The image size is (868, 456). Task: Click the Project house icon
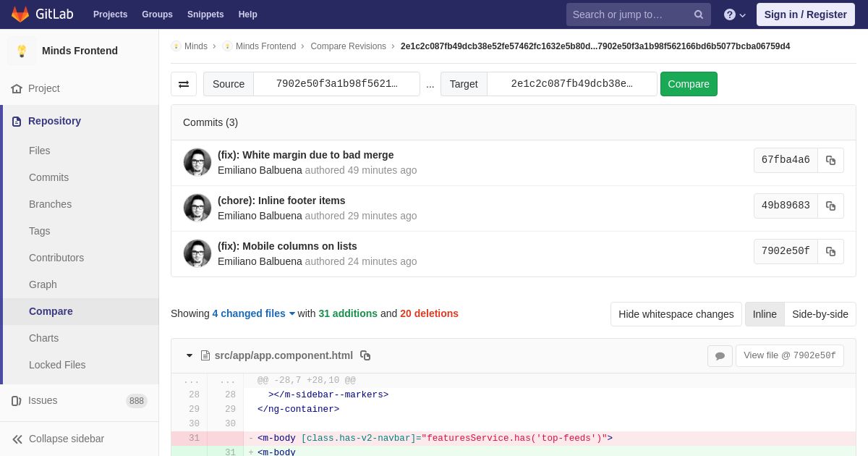[x=17, y=88]
